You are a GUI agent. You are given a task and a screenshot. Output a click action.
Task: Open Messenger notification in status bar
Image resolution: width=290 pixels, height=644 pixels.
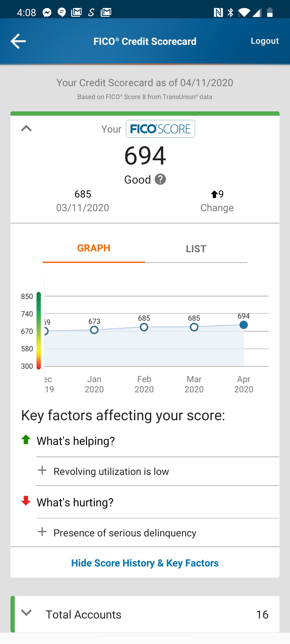47,12
